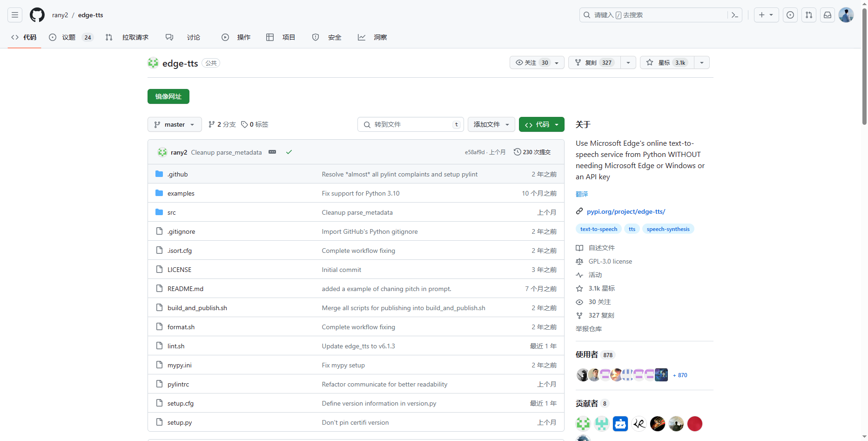Expand the star lists dropdown arrow
Viewport: 868px width, 441px height.
pyautogui.click(x=702, y=62)
